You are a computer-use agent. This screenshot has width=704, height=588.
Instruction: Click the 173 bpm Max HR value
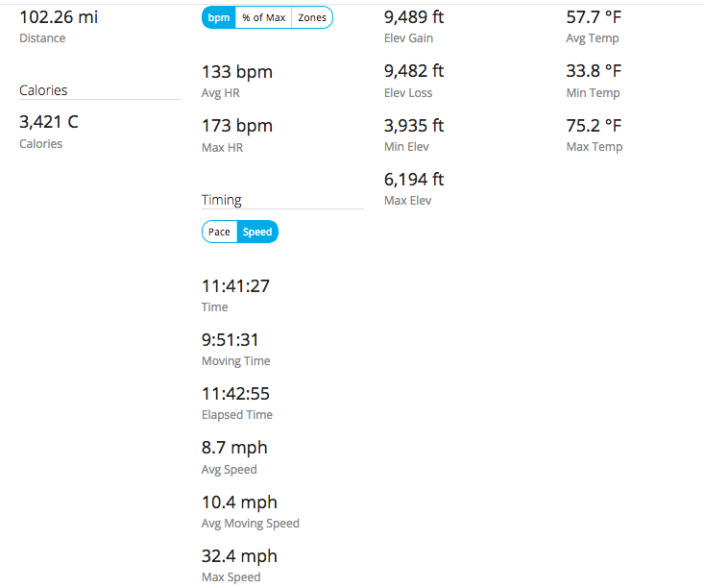(236, 126)
